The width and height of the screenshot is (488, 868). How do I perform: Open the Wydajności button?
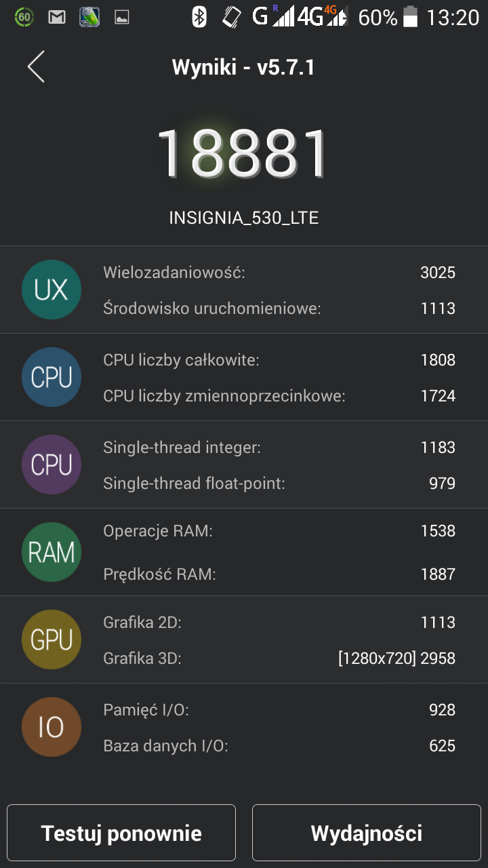pos(367,833)
